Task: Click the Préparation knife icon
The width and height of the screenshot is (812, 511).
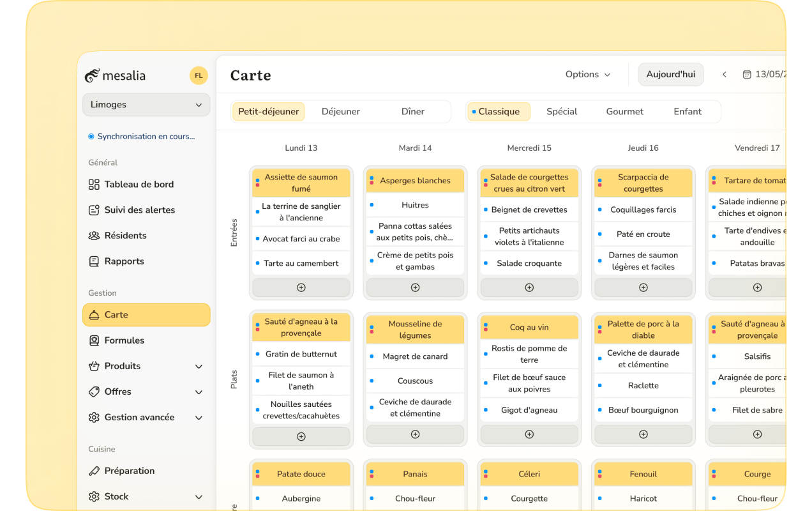Action: pos(94,471)
